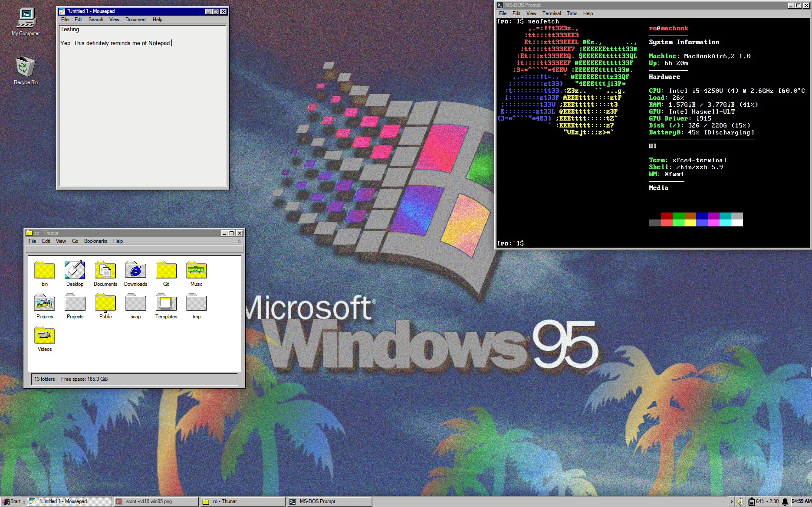Click in the Mousepad text editing area
Viewport: 812px width, 507px height.
143,106
